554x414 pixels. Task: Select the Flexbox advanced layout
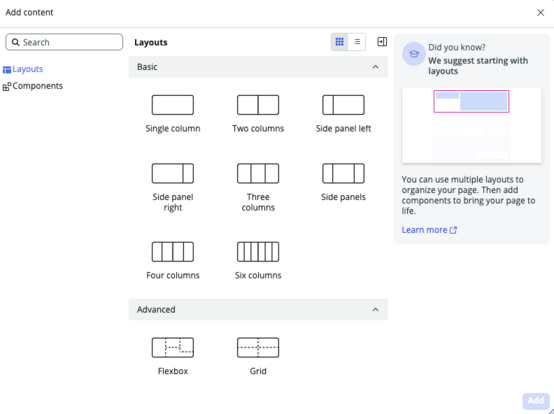click(x=173, y=348)
